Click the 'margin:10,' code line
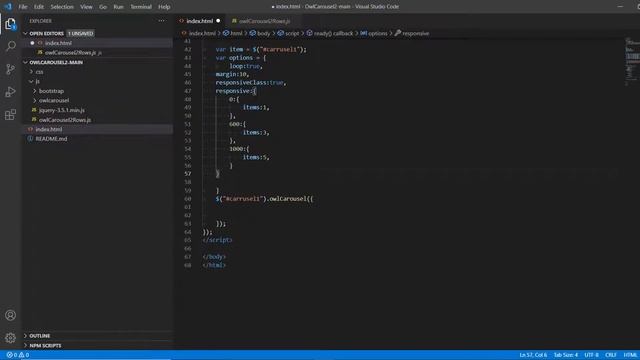This screenshot has width=640, height=360. [232, 74]
